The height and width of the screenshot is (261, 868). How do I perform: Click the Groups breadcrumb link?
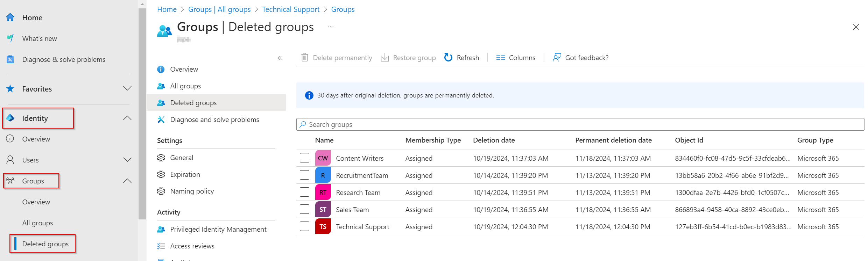click(x=343, y=9)
